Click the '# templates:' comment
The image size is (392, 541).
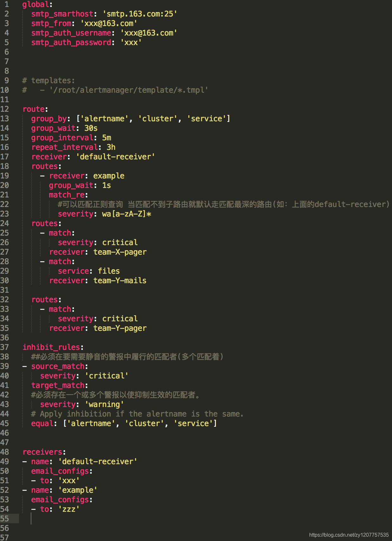click(x=49, y=81)
